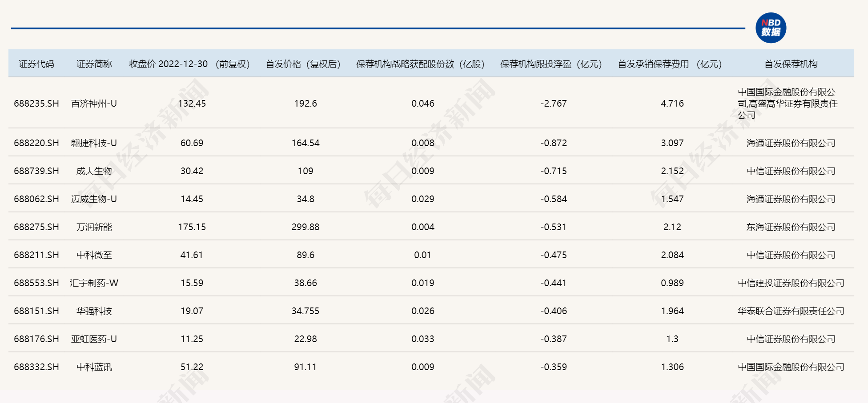This screenshot has height=403, width=868.
Task: Select stock code 688062.SH
Action: coord(36,199)
